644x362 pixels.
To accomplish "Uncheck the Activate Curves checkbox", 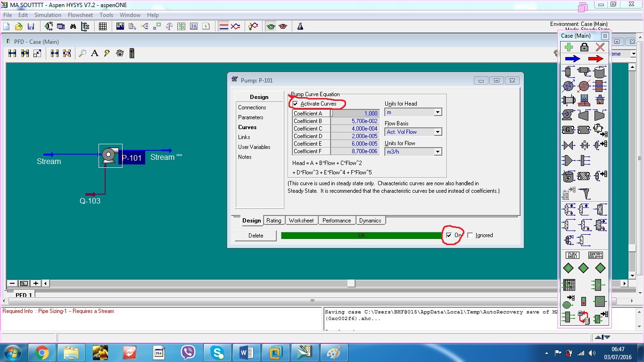I will (x=295, y=104).
